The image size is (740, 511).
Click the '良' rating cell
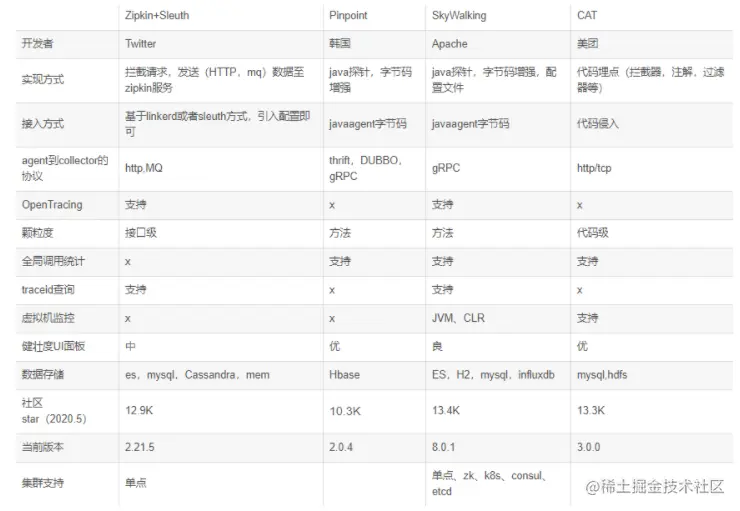437,346
